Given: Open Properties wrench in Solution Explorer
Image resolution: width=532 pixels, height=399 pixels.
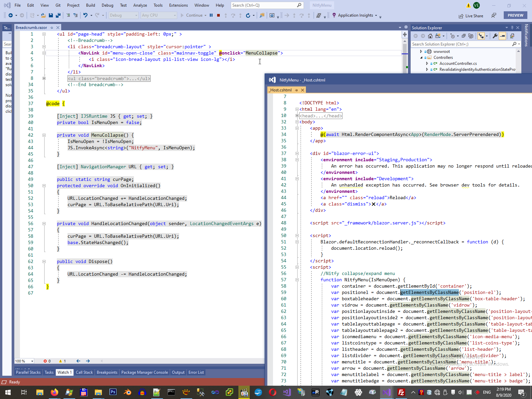Looking at the screenshot, I should tap(495, 36).
